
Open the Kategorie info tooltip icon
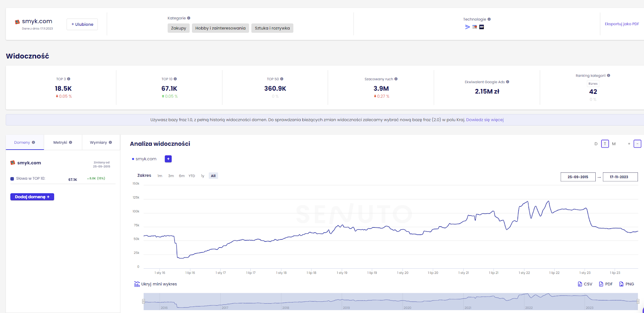click(189, 18)
